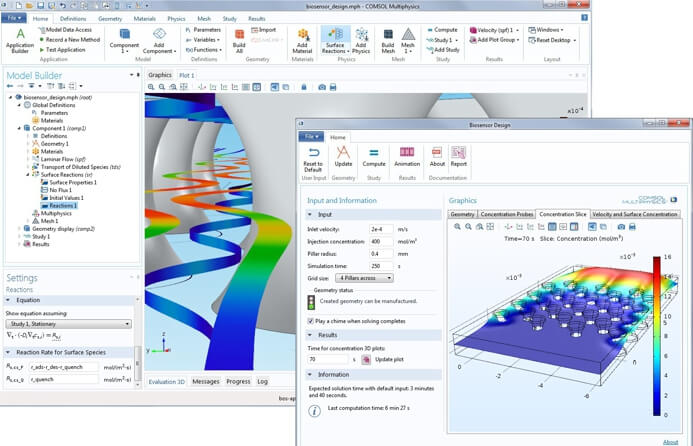Click the Add Physics icon
Viewport: 693px width, 446px height.
tap(361, 42)
